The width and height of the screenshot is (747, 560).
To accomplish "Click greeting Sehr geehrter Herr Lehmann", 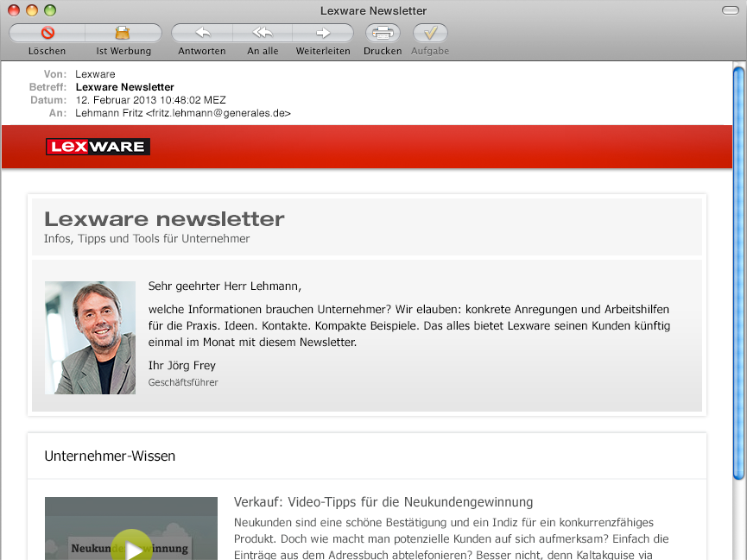I will click(225, 286).
